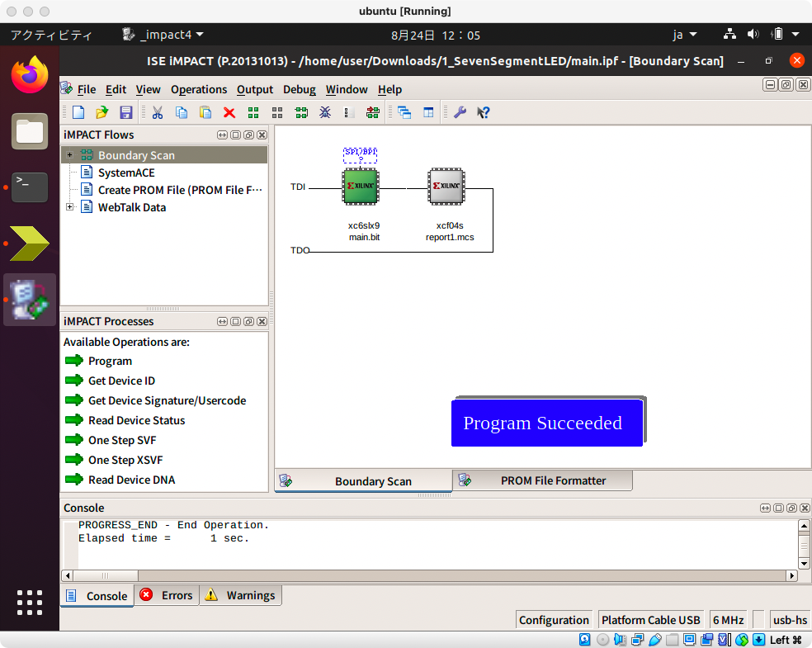
Task: Select the green xc6slx9 device chip
Action: [361, 186]
